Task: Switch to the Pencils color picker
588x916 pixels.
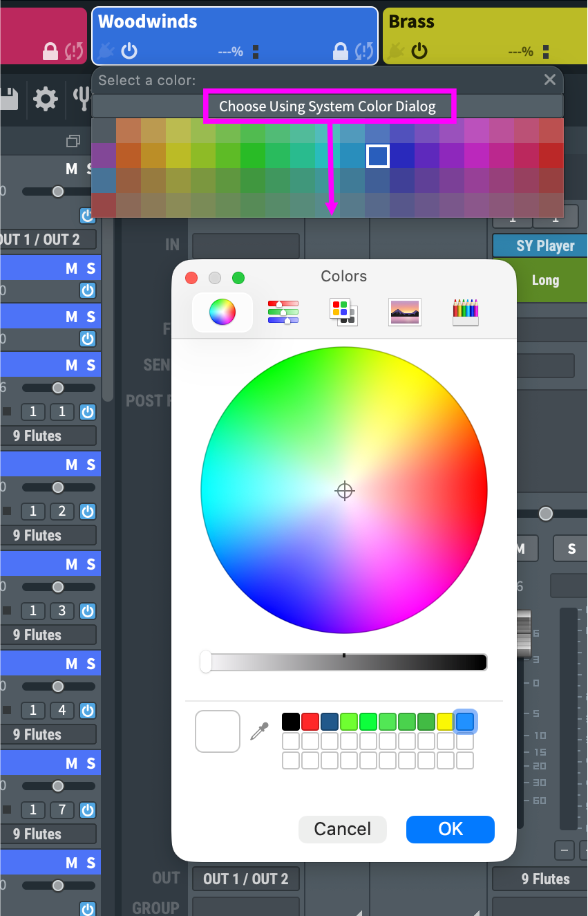Action: coord(465,312)
